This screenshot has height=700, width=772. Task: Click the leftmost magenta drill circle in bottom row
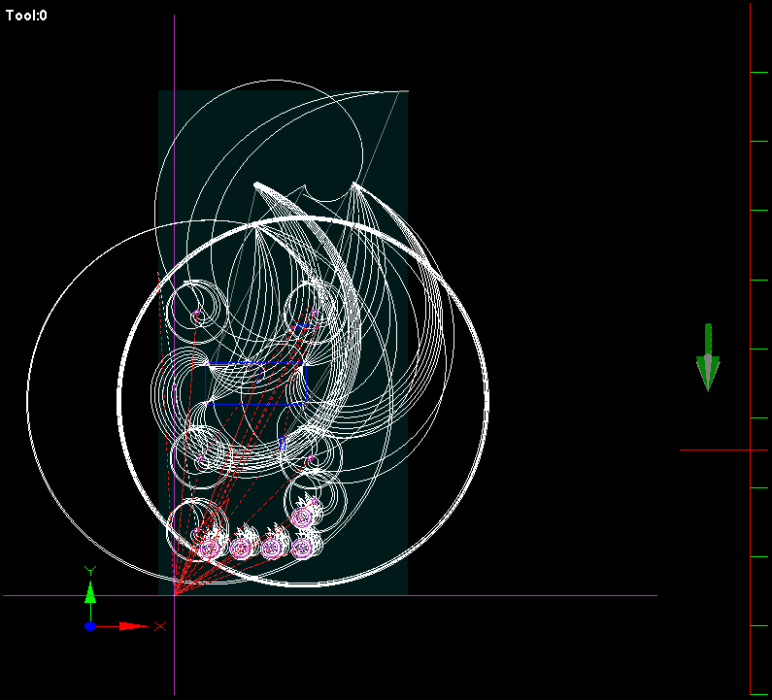(210, 548)
